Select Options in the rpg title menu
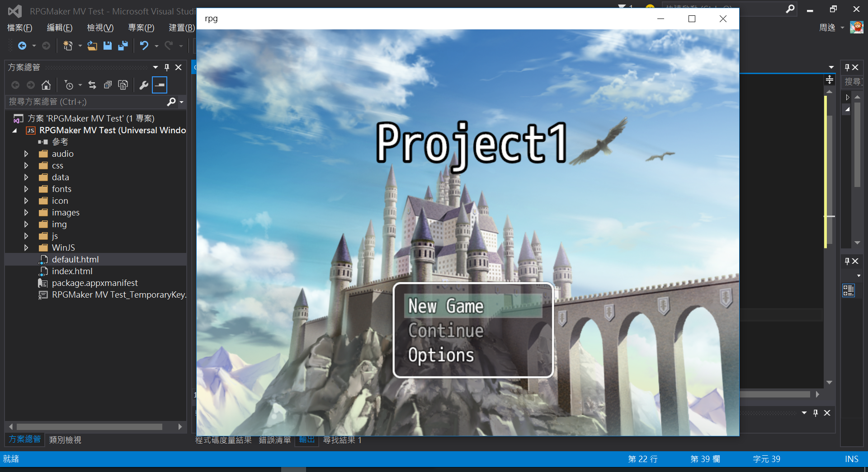 coord(473,355)
